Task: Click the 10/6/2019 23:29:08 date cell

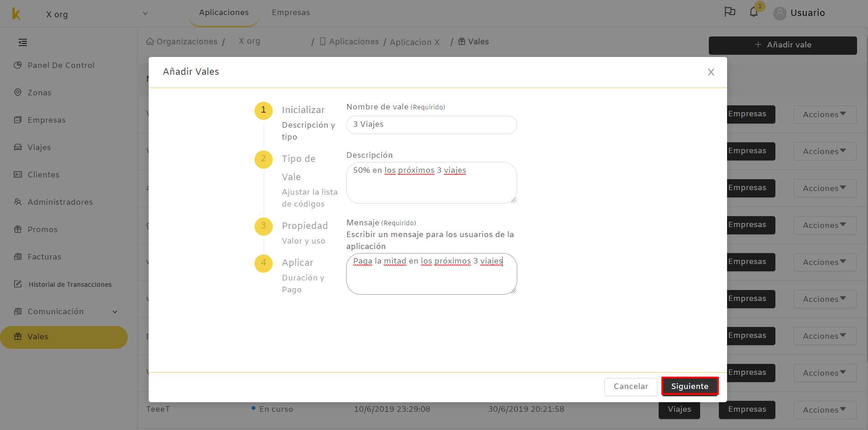Action: (392, 409)
